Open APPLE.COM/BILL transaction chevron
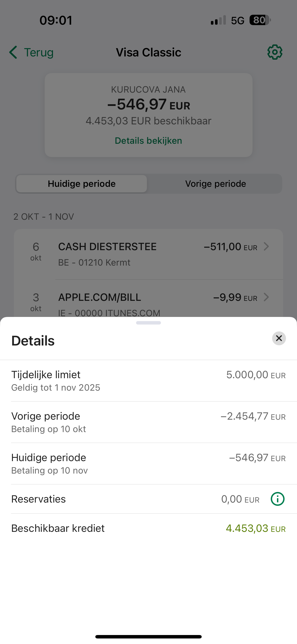 (267, 297)
